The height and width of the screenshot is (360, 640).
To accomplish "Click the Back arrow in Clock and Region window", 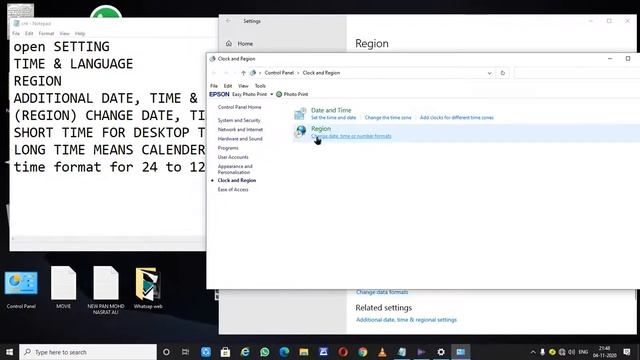I will pyautogui.click(x=213, y=73).
